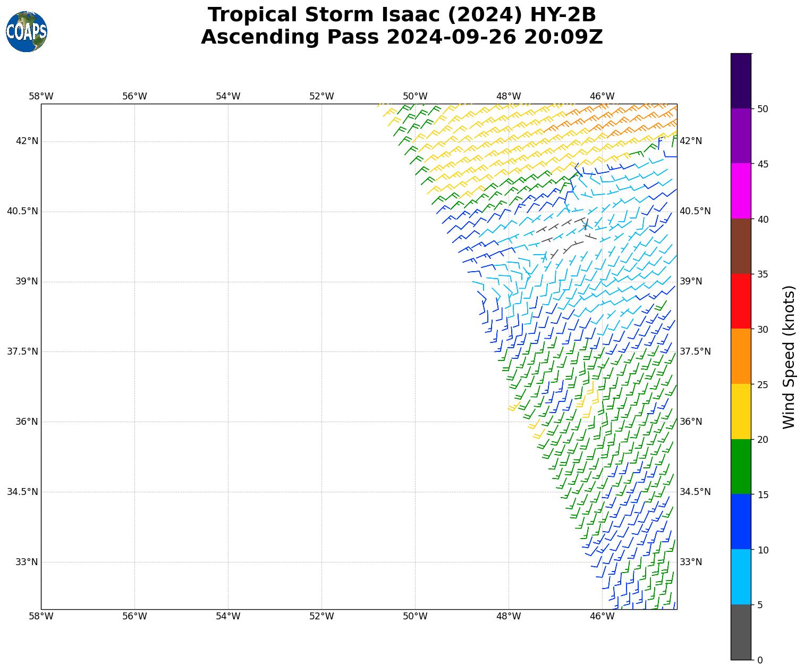
Task: Click the 42°N label on the left axis
Action: 27,141
